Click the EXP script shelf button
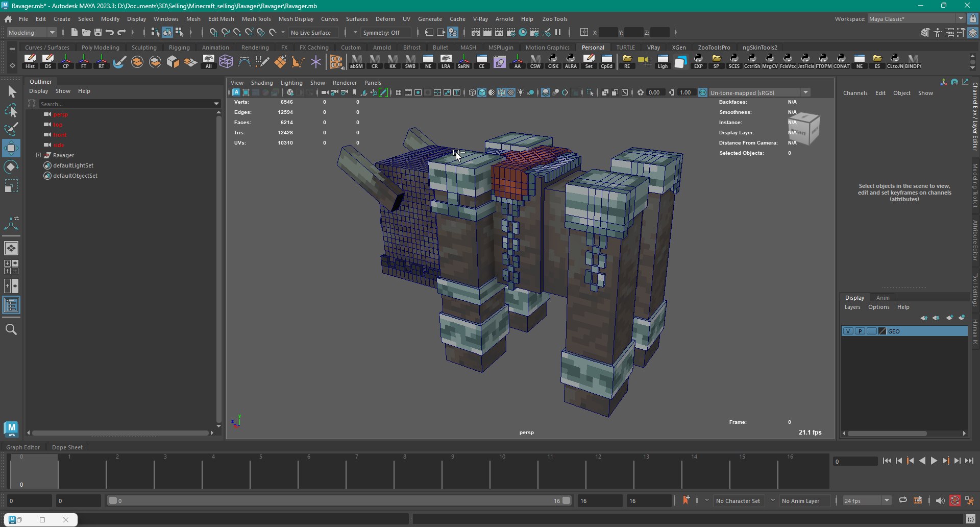This screenshot has width=980, height=527. point(698,62)
